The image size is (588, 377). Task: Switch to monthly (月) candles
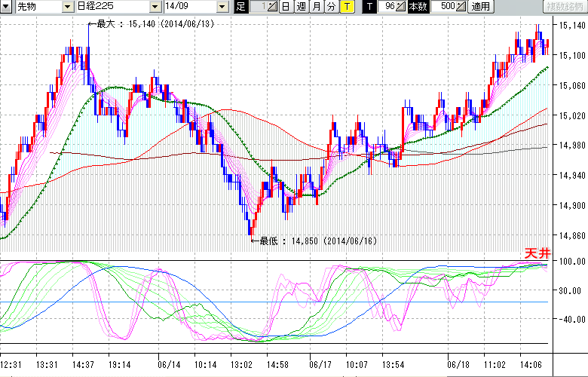[x=316, y=7]
